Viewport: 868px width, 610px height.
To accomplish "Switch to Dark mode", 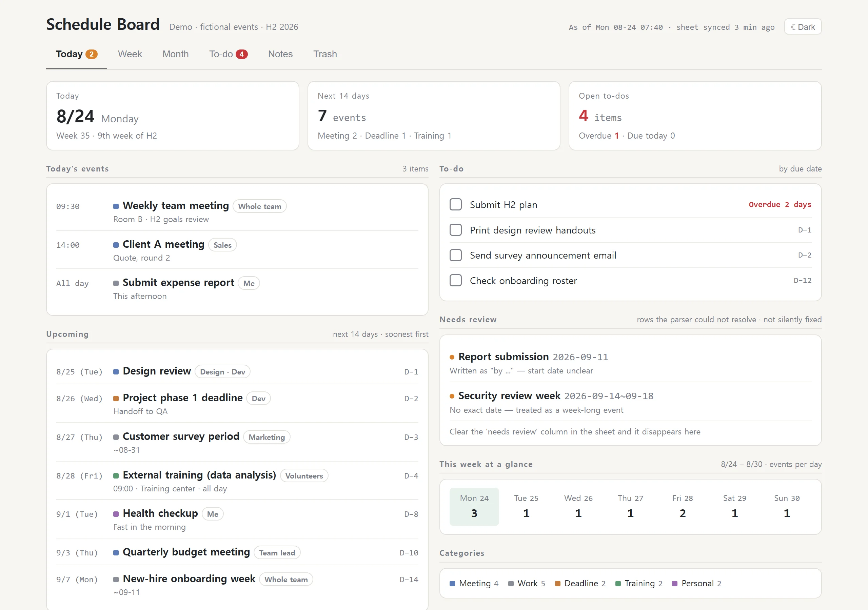I will tap(803, 27).
